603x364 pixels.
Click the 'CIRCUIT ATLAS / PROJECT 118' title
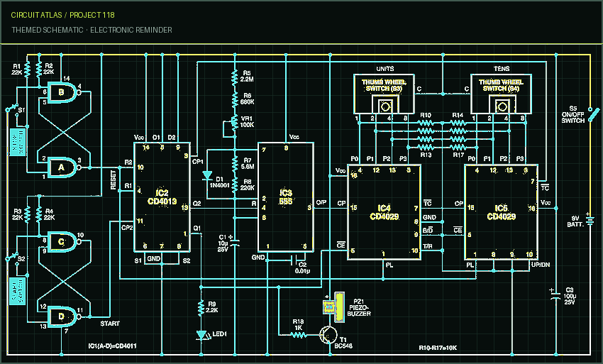pyautogui.click(x=62, y=15)
